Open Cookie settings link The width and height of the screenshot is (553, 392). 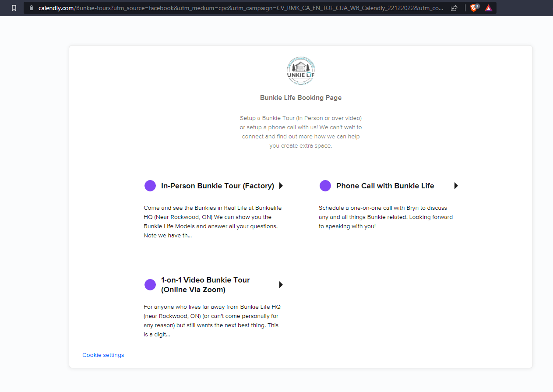click(x=103, y=355)
